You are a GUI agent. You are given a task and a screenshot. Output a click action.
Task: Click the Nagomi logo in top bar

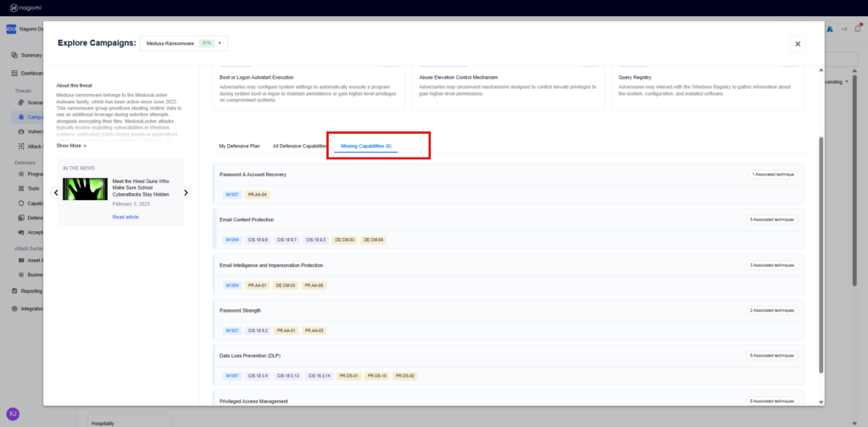click(25, 8)
